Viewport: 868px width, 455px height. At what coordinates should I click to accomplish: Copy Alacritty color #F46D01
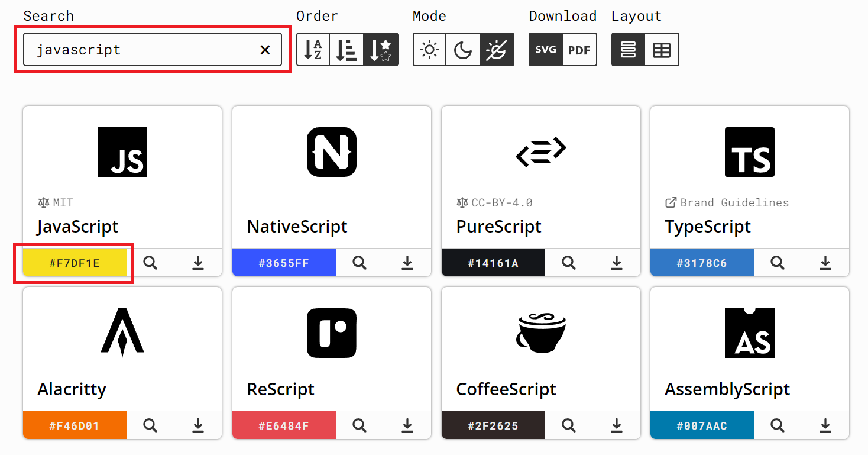point(75,425)
